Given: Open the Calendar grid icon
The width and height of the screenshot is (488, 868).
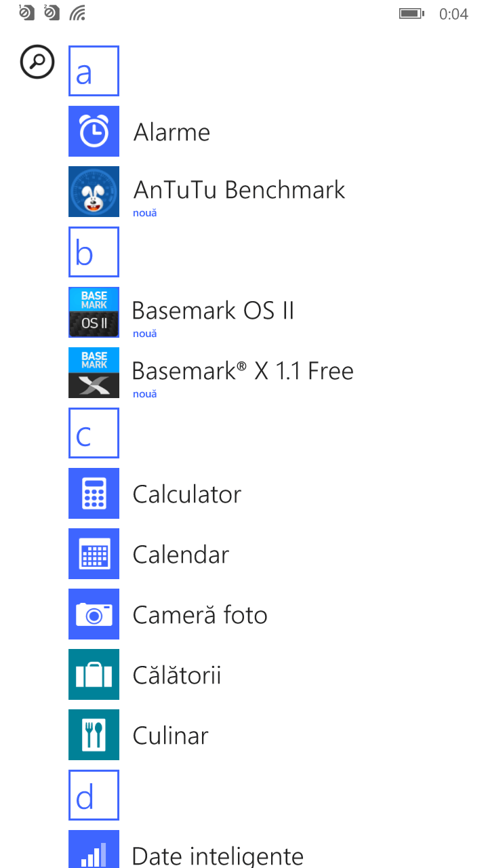Looking at the screenshot, I should 94,554.
